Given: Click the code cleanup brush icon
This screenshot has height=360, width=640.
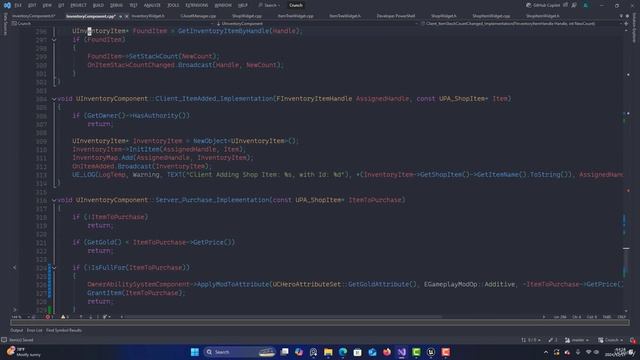Looking at the screenshot, I should [x=105, y=317].
